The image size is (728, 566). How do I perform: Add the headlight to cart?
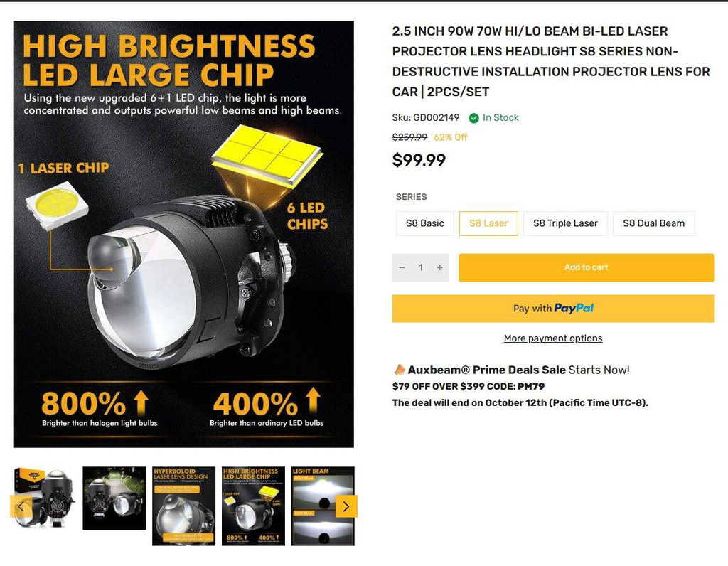tap(587, 267)
